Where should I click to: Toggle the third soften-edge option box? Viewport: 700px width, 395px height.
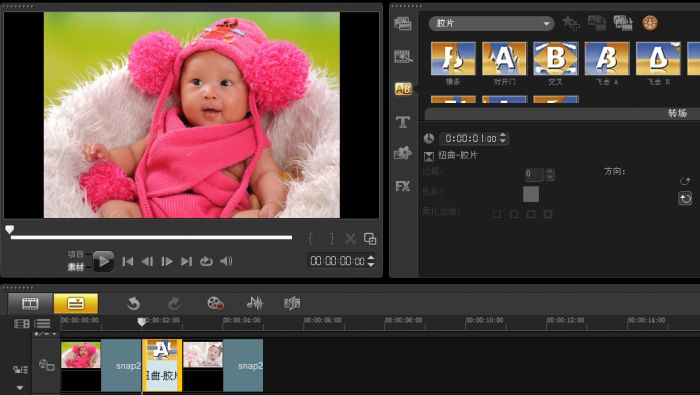point(531,214)
